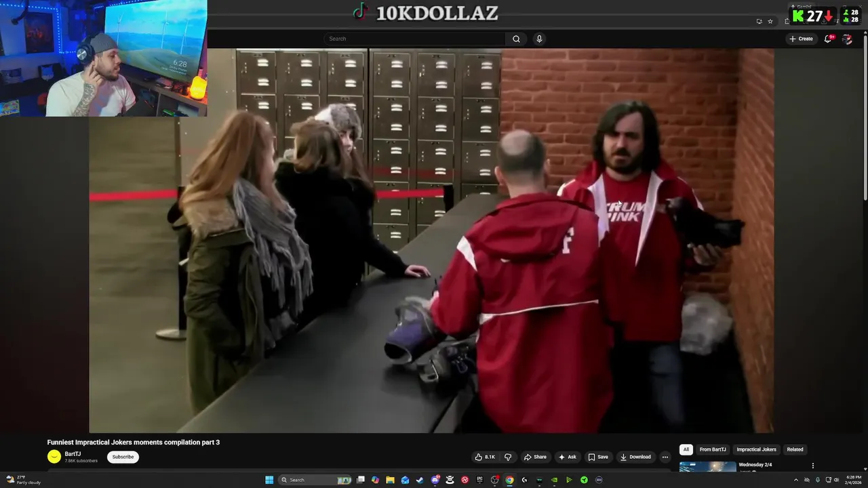The width and height of the screenshot is (868, 488).
Task: Open more actions ellipsis beside Download
Action: (665, 457)
